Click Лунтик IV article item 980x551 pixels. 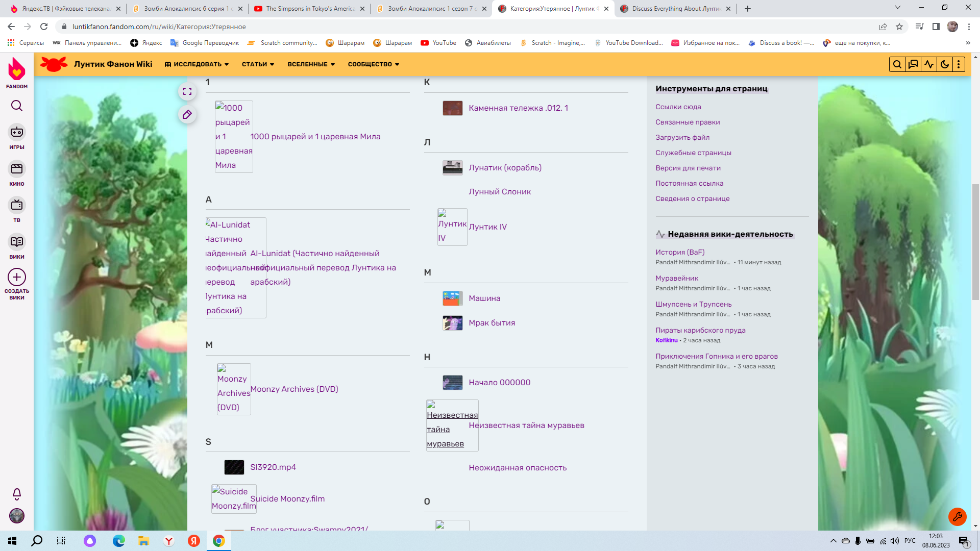click(488, 226)
